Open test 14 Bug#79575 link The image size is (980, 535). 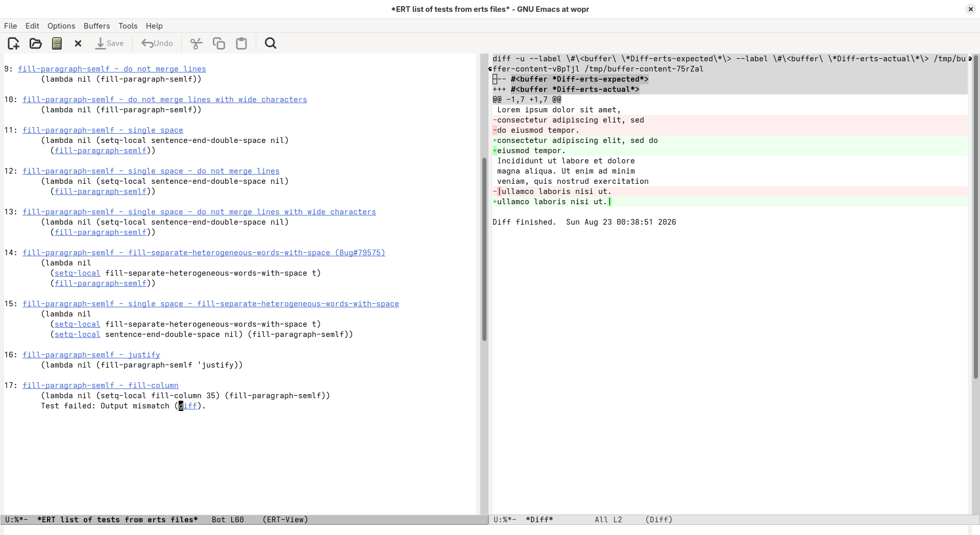click(x=204, y=253)
